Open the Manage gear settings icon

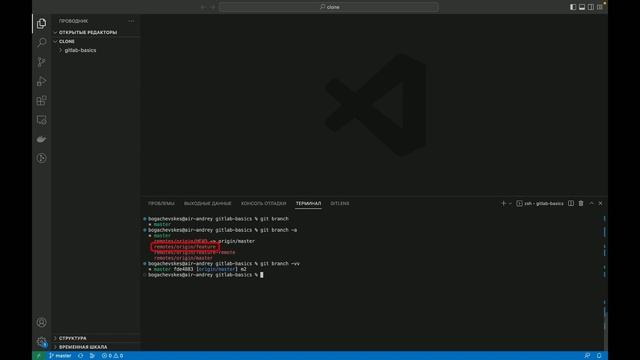pyautogui.click(x=41, y=342)
